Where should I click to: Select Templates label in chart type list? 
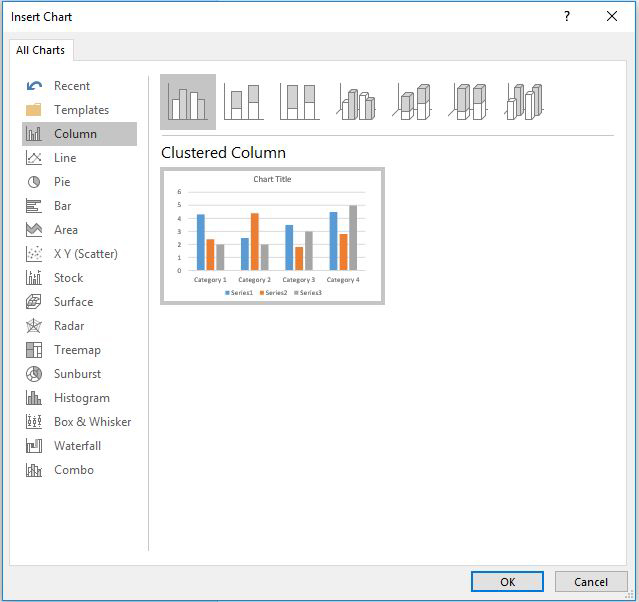(82, 110)
